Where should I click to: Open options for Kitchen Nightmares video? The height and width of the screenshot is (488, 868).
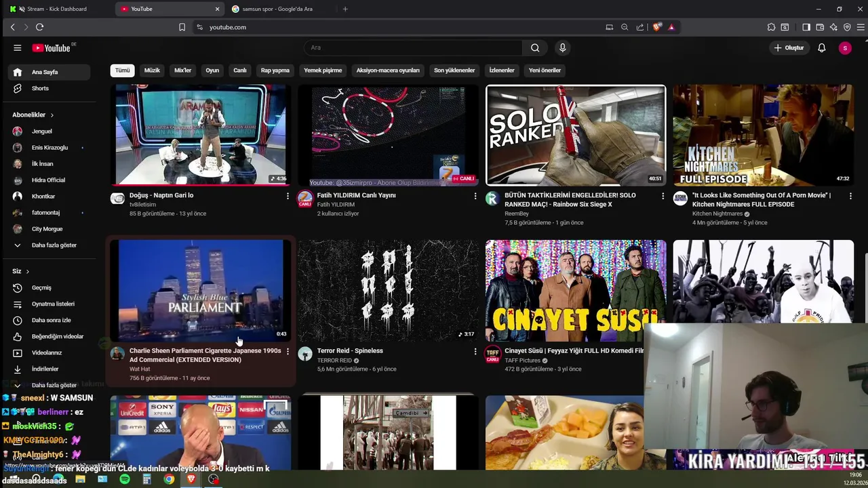coord(849,195)
